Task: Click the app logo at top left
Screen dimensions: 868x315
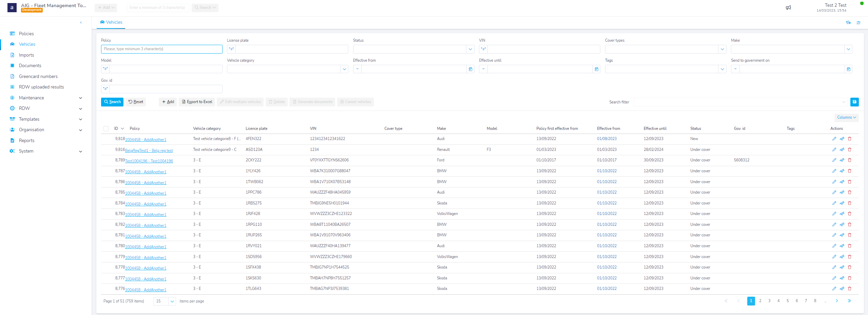Action: [12, 7]
